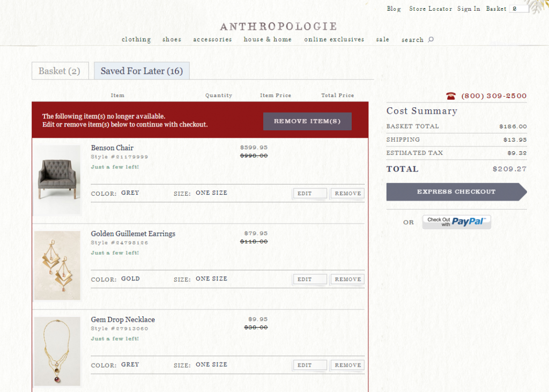Open the Basket link in header

coord(496,9)
